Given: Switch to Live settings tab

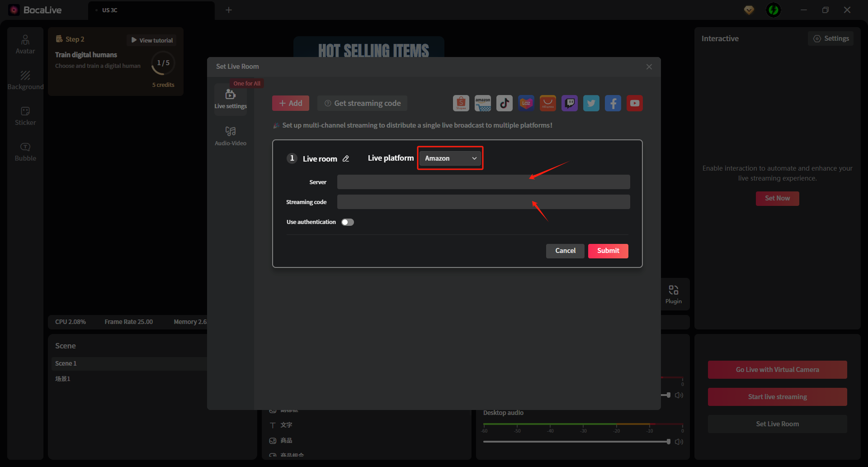Looking at the screenshot, I should click(x=231, y=99).
